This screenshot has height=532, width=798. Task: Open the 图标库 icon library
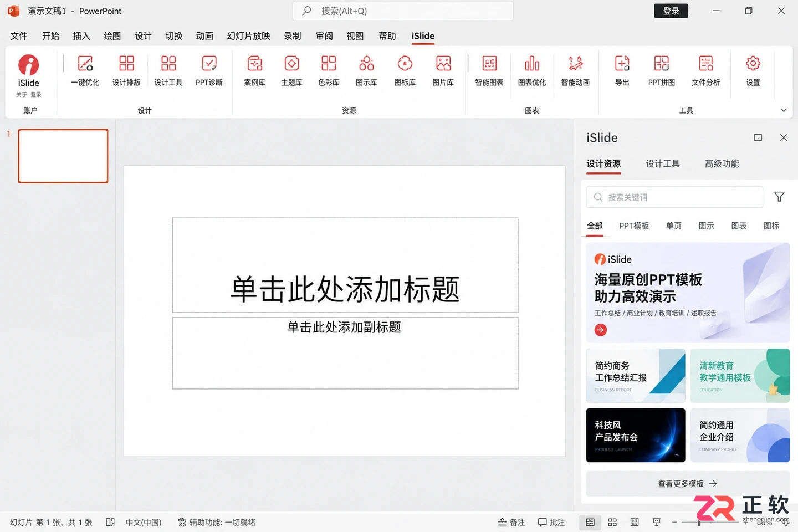tap(405, 71)
